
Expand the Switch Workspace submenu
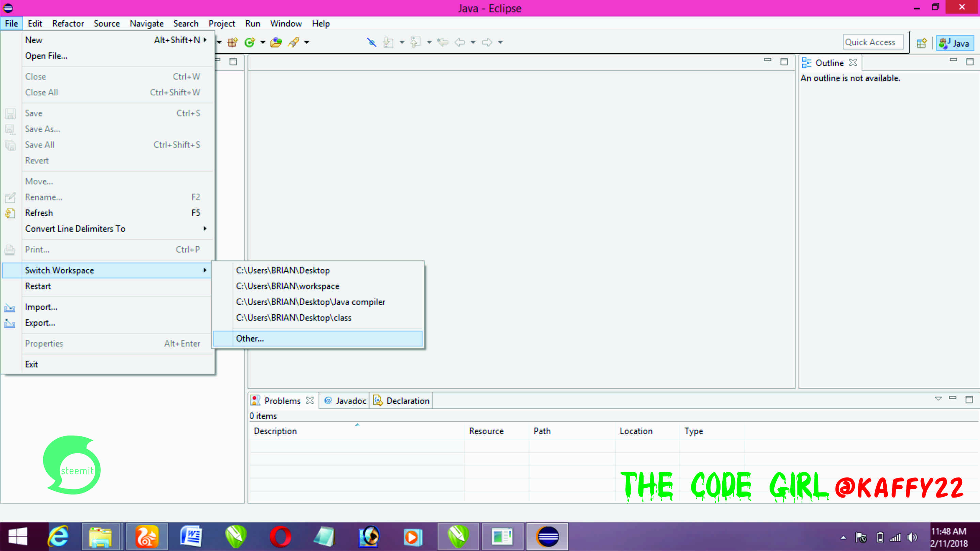(107, 270)
